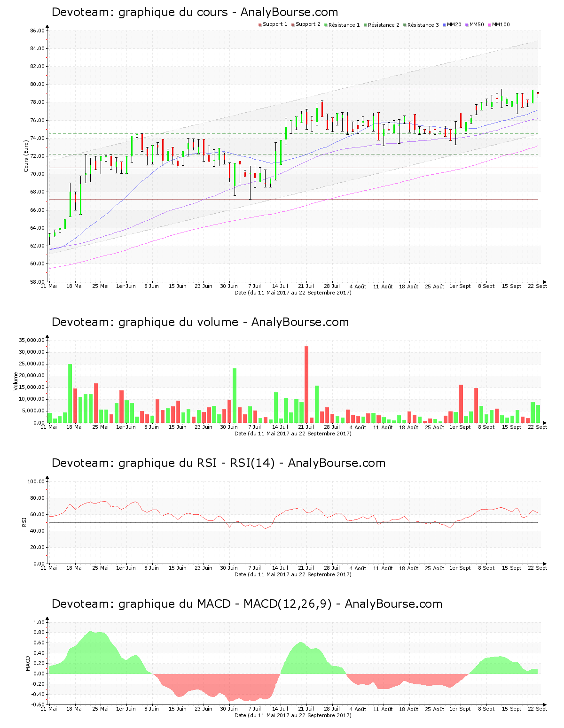This screenshot has width=564, height=728.
Task: Click '14 Juil' date on price chart axis
Action: point(280,286)
